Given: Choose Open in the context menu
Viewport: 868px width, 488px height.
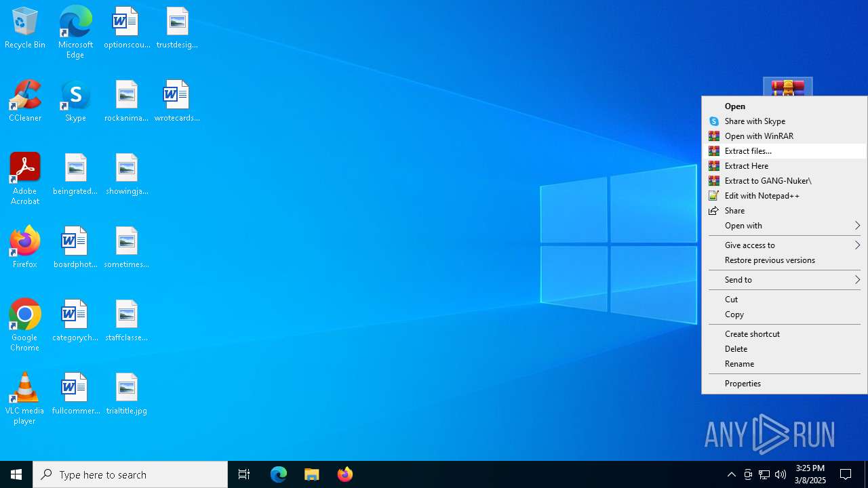Looking at the screenshot, I should pos(785,106).
